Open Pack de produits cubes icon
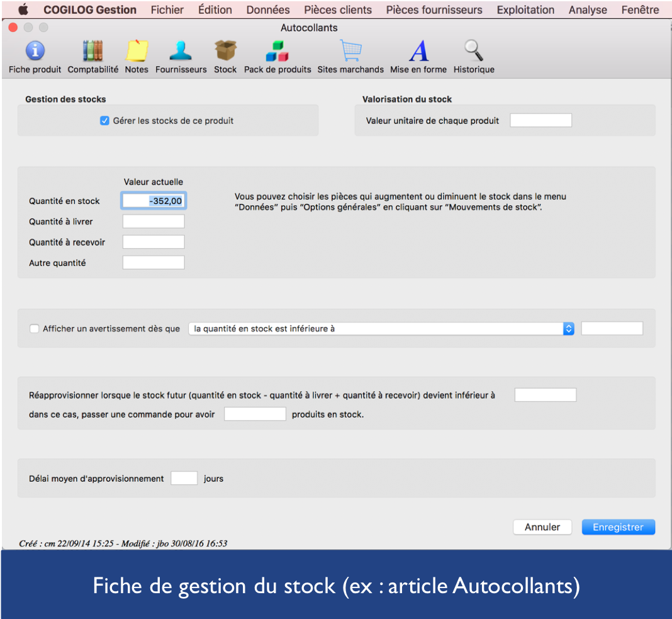 (277, 51)
